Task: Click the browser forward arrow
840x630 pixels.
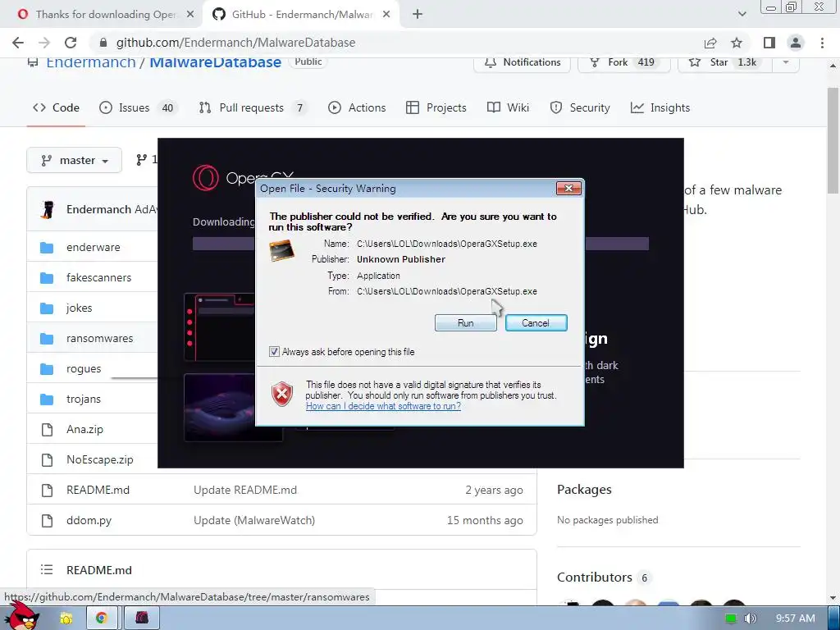Action: pyautogui.click(x=44, y=43)
